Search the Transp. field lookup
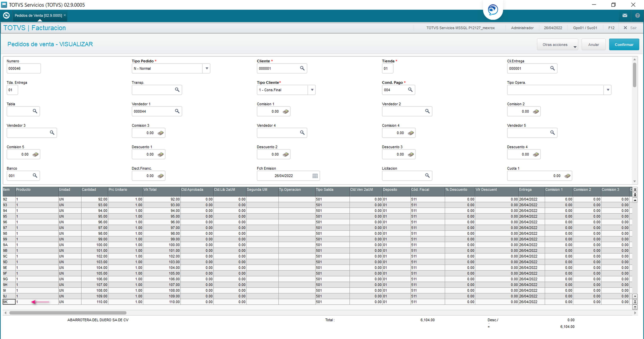 coord(177,90)
